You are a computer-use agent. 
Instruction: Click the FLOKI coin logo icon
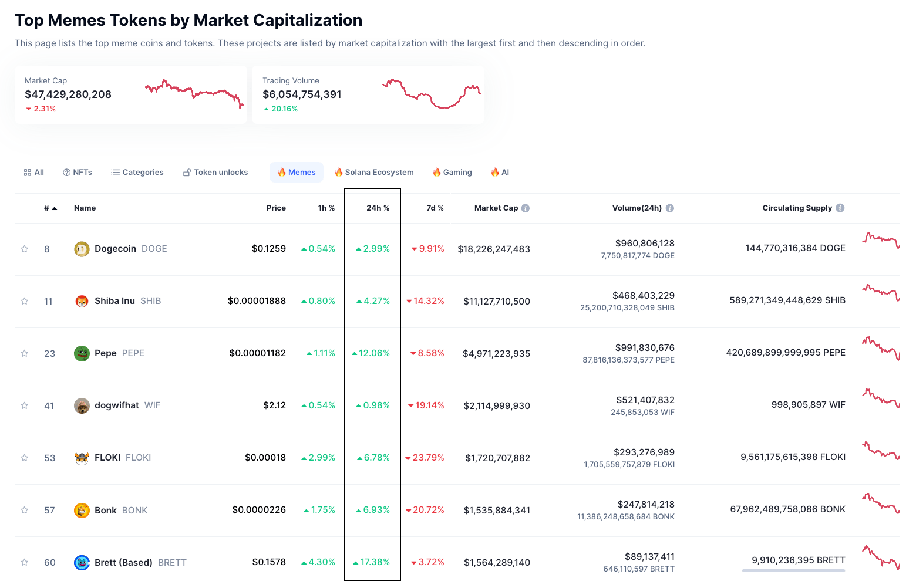point(82,458)
